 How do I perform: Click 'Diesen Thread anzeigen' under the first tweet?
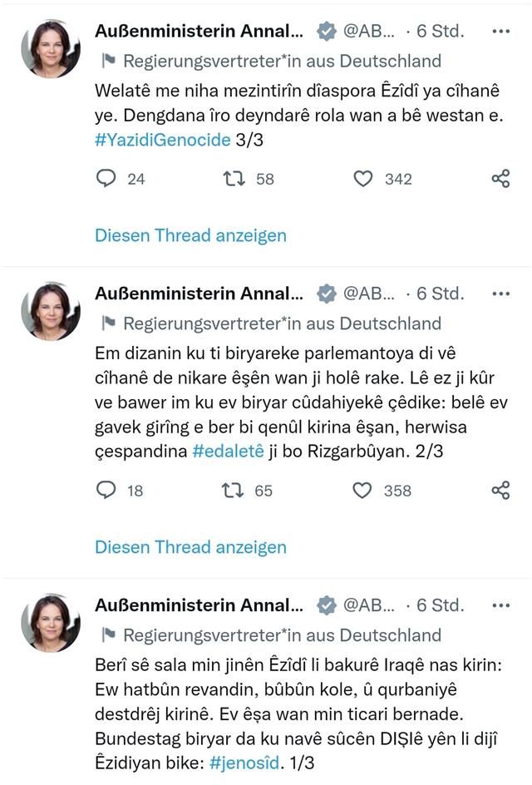tap(190, 235)
